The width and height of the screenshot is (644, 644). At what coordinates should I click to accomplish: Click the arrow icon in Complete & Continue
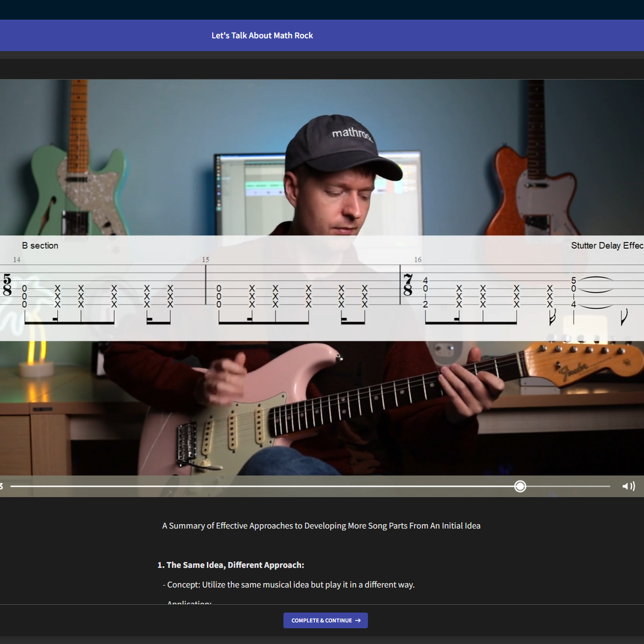pos(358,621)
